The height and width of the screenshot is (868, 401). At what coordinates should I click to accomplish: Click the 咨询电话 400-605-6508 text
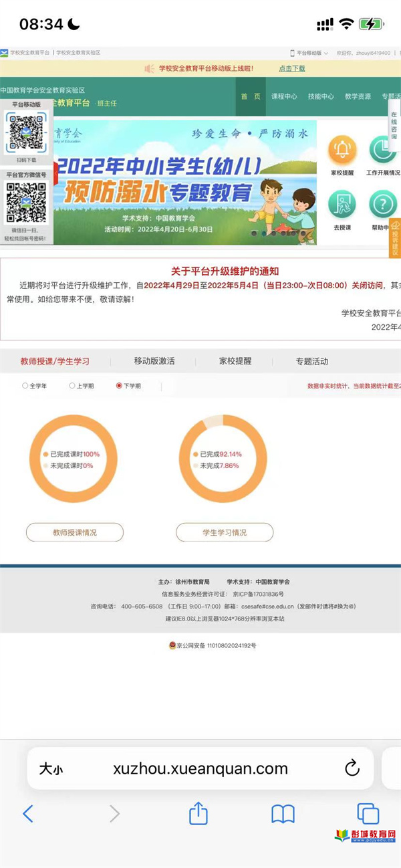coord(126,606)
